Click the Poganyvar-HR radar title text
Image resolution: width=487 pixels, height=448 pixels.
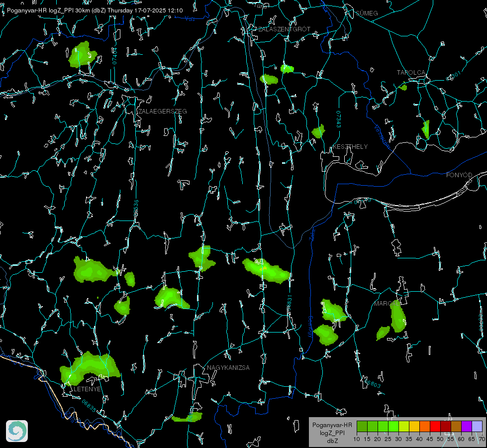(x=95, y=10)
